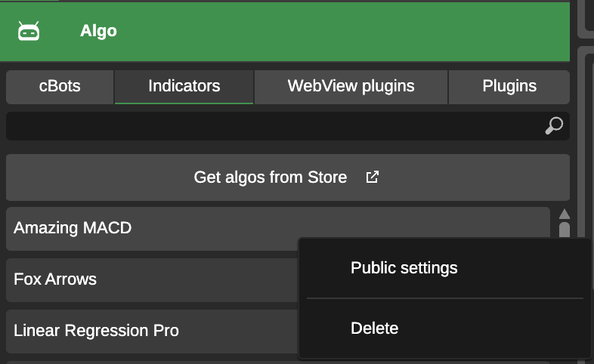Click the Algo title text
Image resolution: width=594 pixels, height=364 pixels.
coord(98,31)
